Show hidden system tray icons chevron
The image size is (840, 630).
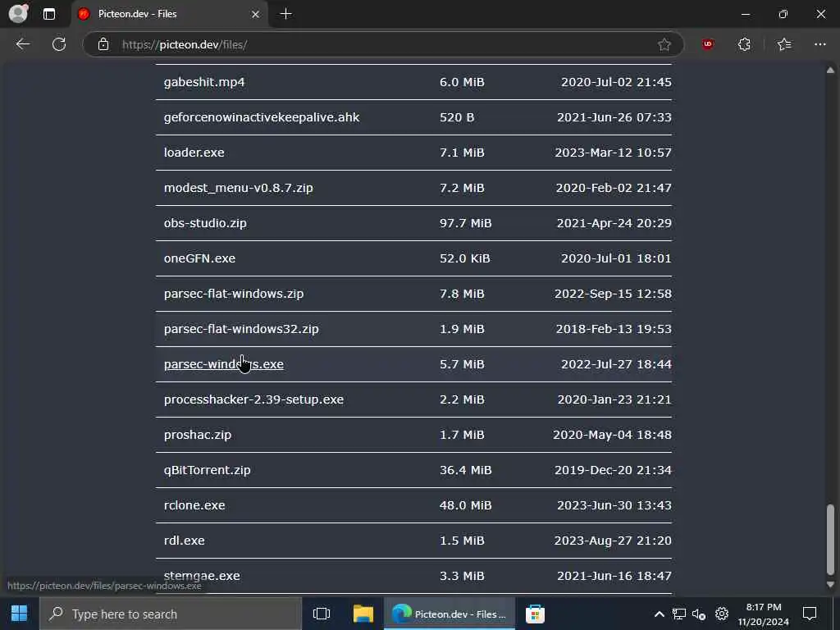(660, 614)
